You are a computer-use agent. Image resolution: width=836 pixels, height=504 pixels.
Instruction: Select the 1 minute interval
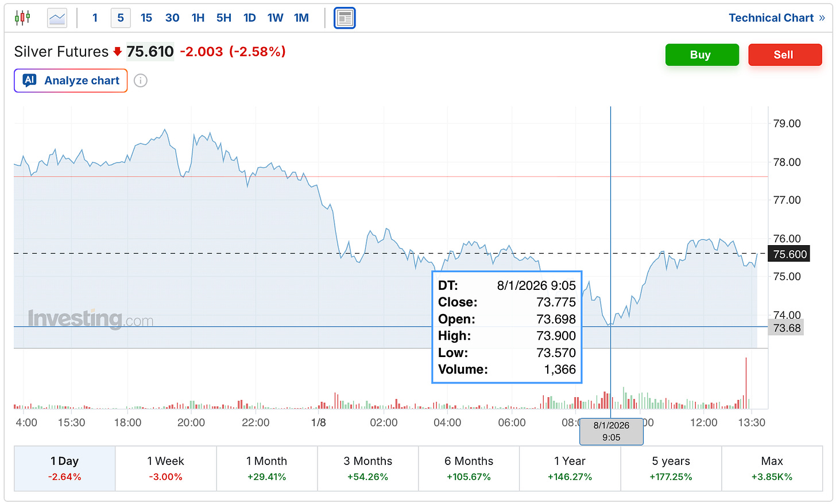(95, 18)
